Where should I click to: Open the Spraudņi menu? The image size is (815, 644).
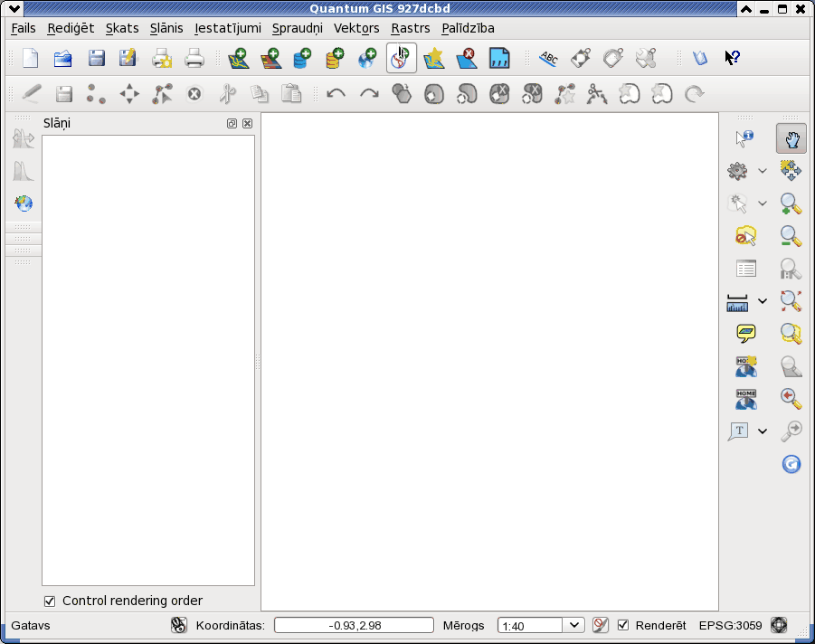[x=298, y=28]
